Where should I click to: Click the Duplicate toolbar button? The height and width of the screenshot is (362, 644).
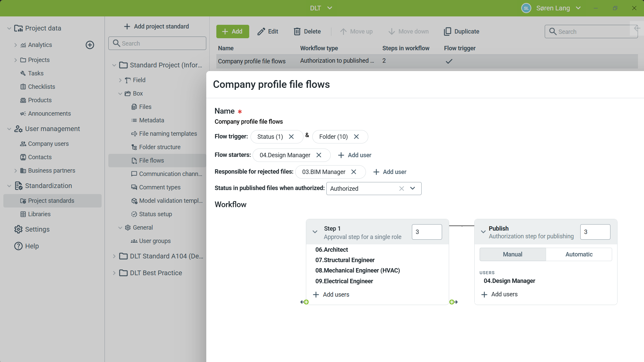coord(462,32)
